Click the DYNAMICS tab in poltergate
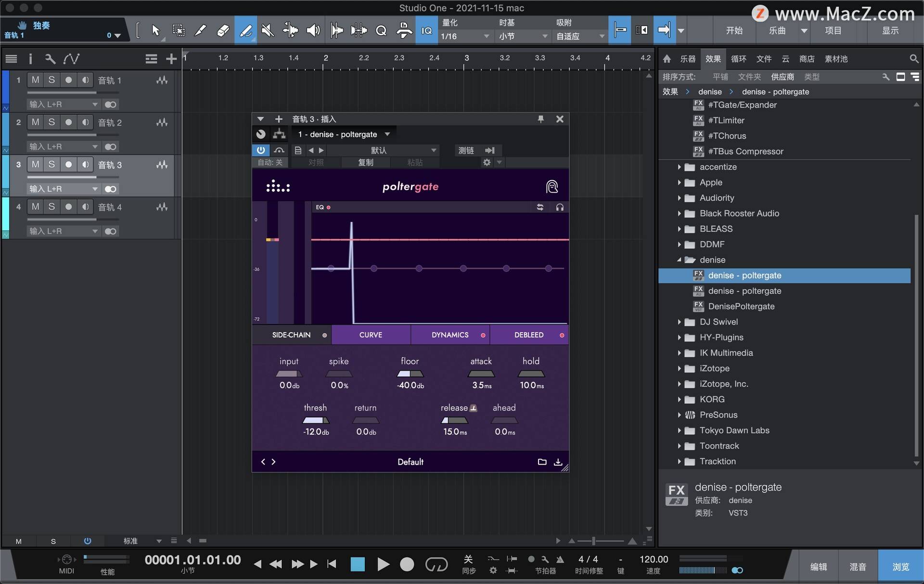The height and width of the screenshot is (584, 924). [x=450, y=335]
